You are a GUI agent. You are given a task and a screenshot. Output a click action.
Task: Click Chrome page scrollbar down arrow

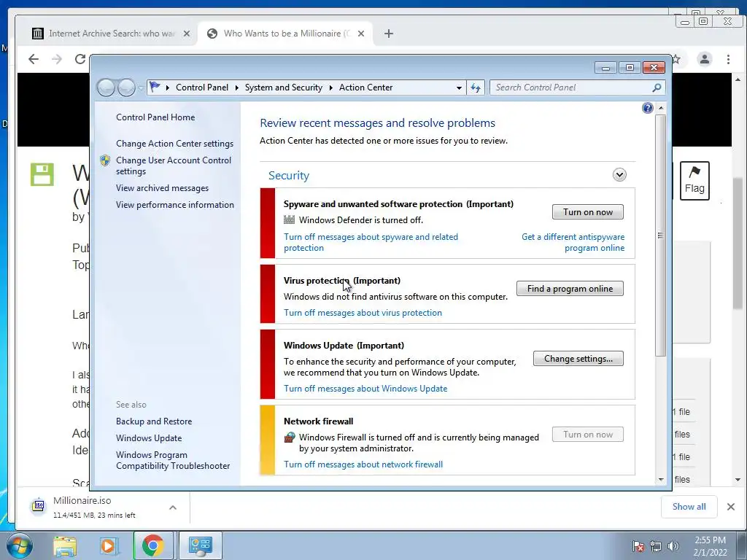pyautogui.click(x=738, y=480)
